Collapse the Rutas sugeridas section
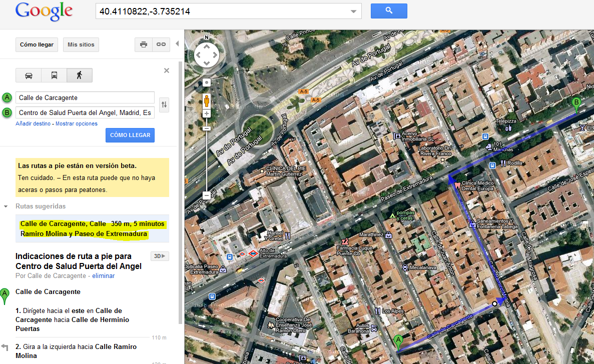The image size is (594, 364). [5, 206]
